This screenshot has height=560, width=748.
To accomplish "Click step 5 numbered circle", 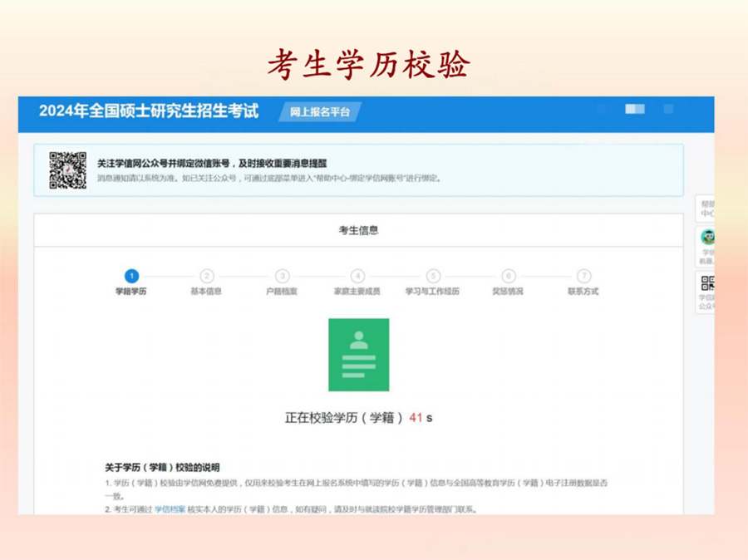I will [x=433, y=276].
